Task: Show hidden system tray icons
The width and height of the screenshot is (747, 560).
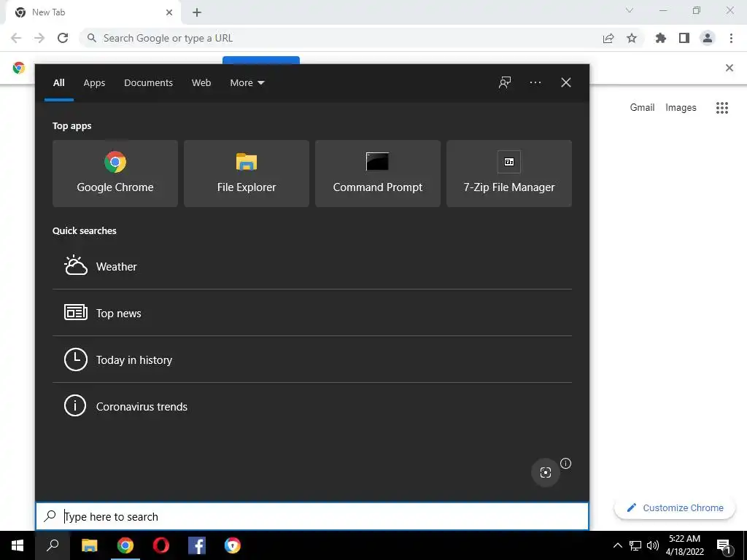Action: point(617,545)
